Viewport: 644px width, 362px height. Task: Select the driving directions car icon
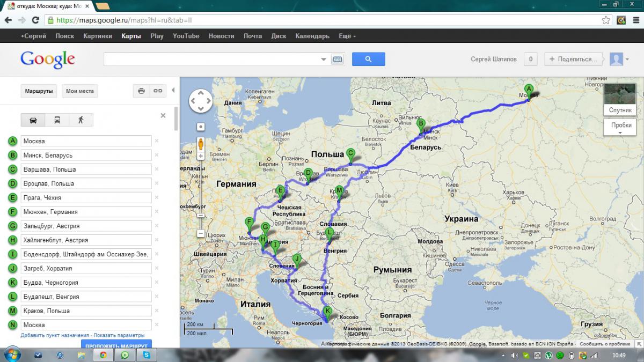click(x=33, y=120)
